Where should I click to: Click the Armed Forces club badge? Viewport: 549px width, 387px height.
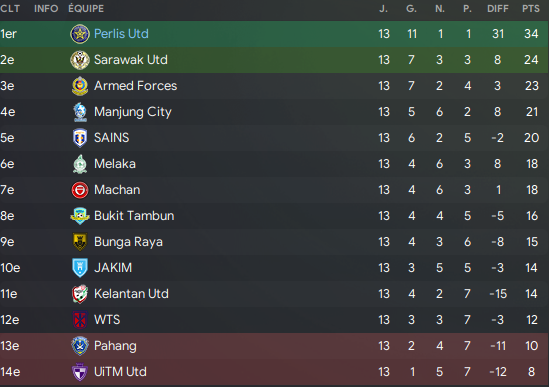(80, 86)
